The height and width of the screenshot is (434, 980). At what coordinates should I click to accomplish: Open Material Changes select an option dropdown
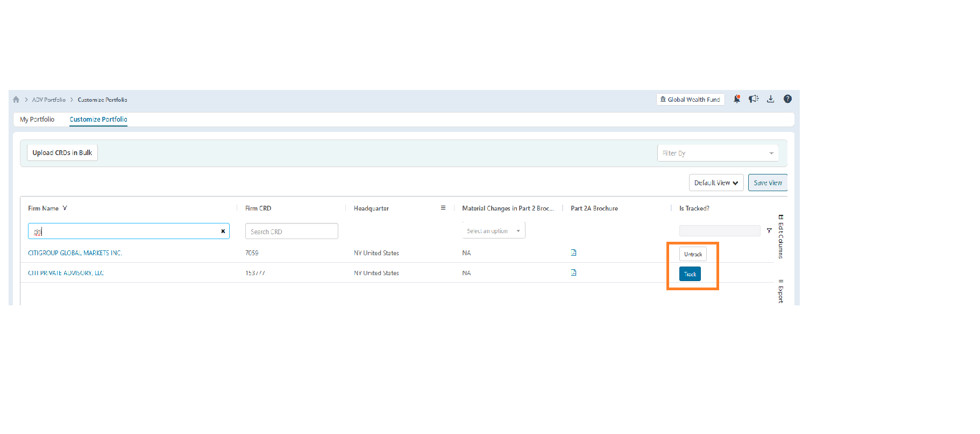pos(494,231)
